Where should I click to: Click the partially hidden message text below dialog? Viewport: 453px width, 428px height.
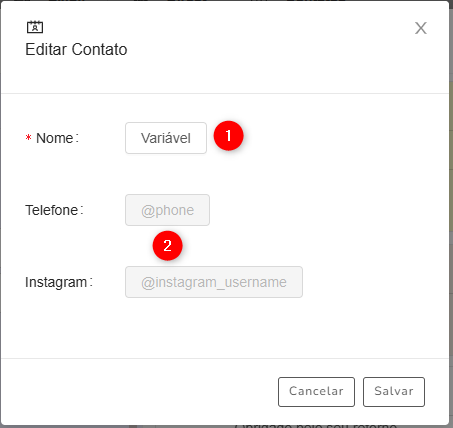point(316,425)
